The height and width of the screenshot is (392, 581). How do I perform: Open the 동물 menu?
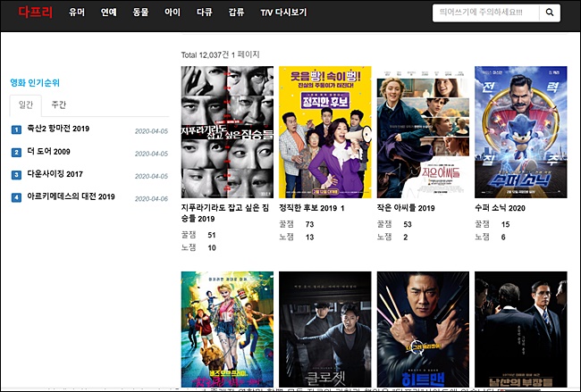point(140,13)
